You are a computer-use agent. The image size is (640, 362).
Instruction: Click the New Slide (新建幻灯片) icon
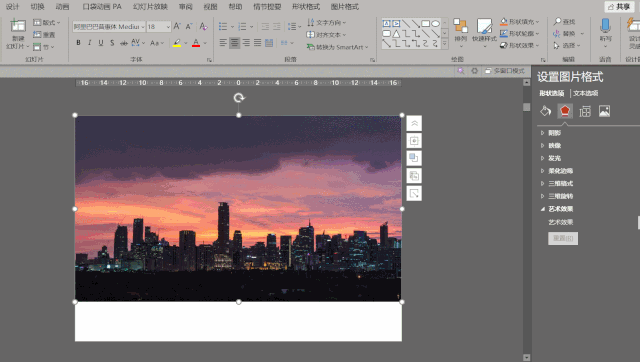point(18,26)
